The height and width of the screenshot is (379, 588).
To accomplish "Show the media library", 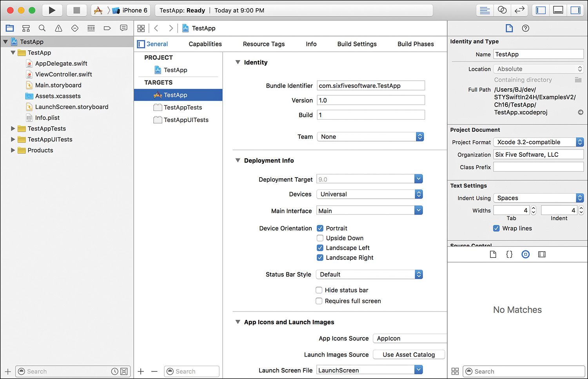I will point(542,254).
